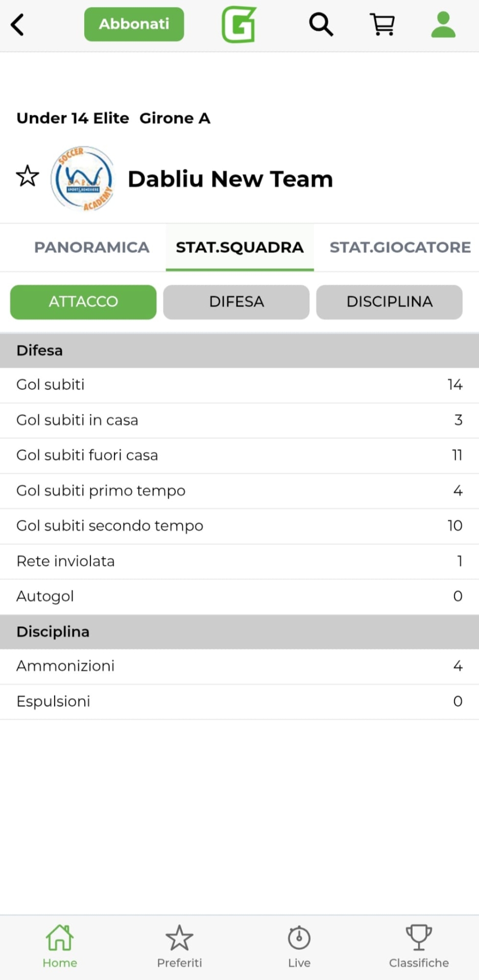Switch to the PANORAMICA tab
The height and width of the screenshot is (980, 479).
pos(91,248)
